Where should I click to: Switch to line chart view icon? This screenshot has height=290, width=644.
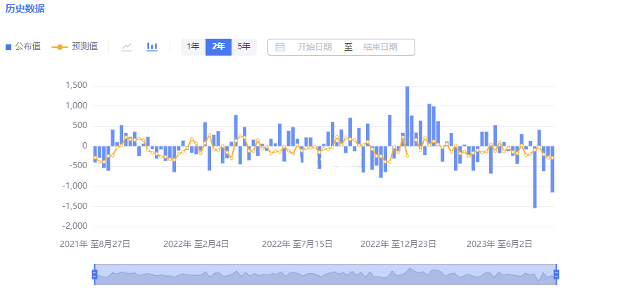point(127,47)
